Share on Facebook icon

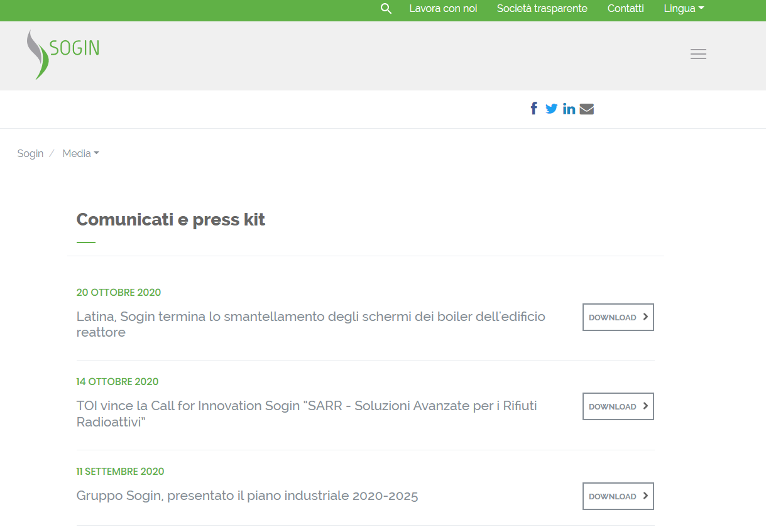coord(534,109)
